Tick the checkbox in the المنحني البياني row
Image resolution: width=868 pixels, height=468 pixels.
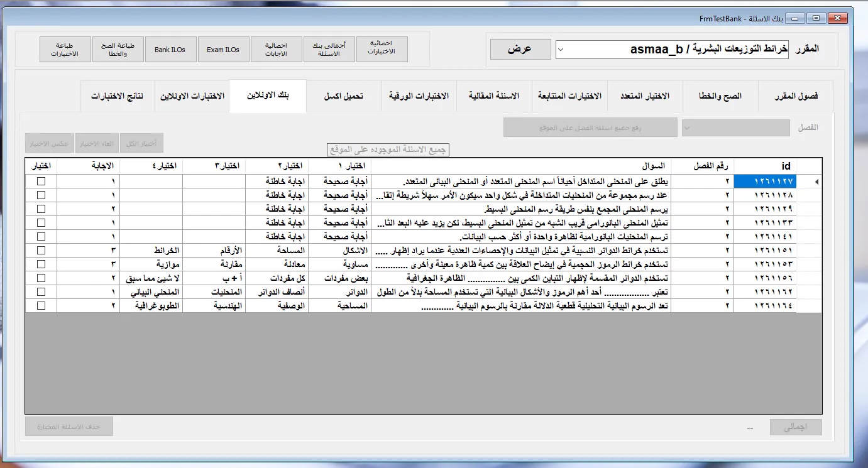point(41,291)
